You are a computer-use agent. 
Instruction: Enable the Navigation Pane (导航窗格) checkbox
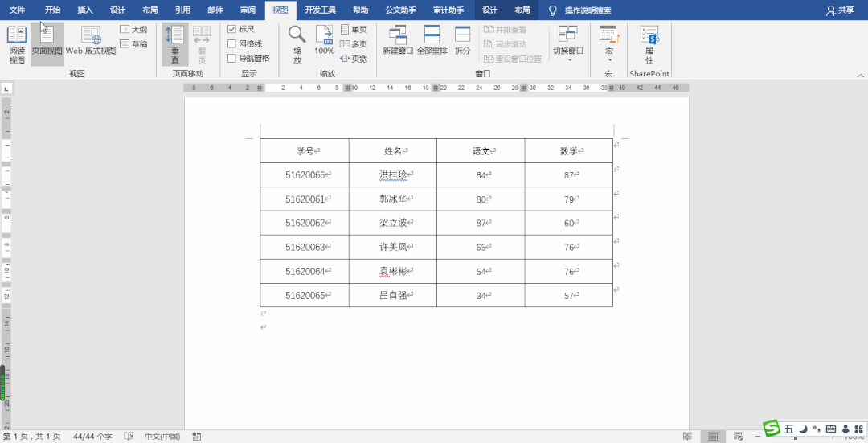click(x=232, y=58)
